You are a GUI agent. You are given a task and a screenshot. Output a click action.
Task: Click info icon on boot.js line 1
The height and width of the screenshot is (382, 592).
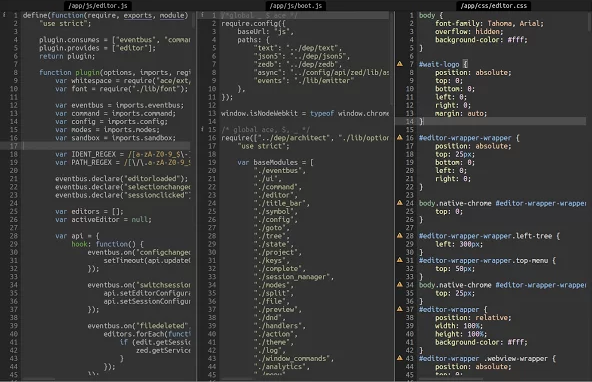point(203,15)
